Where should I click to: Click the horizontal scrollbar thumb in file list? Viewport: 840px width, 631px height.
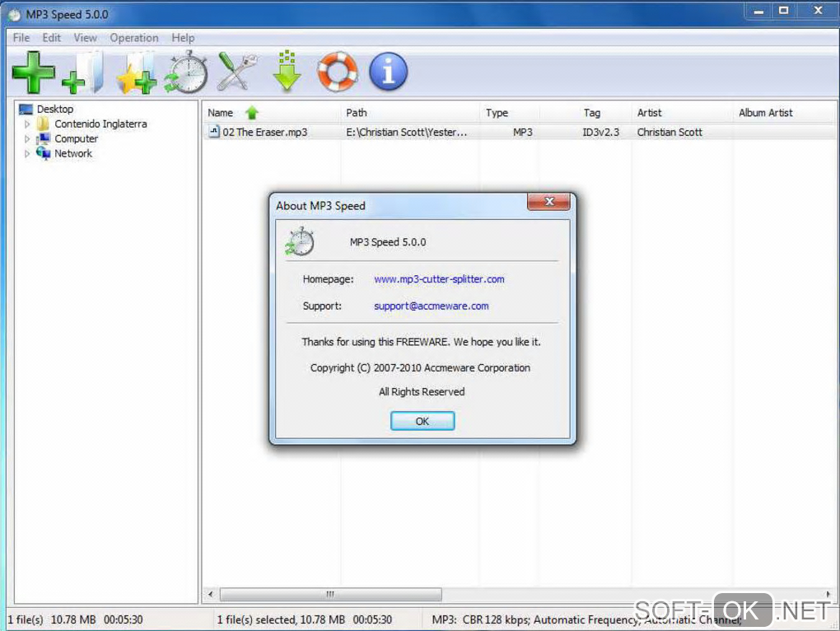click(330, 594)
